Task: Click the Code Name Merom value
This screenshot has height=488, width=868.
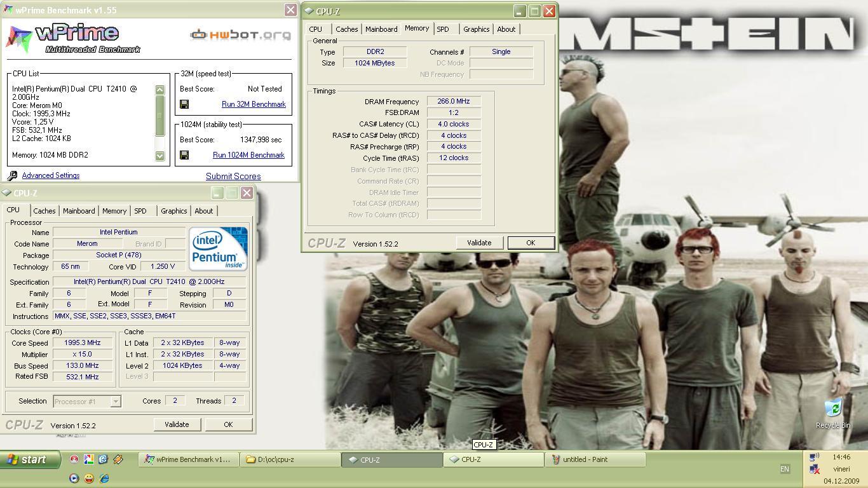Action: tap(87, 244)
